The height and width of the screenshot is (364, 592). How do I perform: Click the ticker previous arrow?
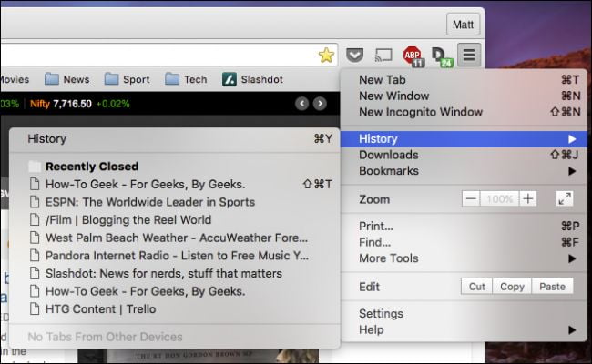[301, 104]
